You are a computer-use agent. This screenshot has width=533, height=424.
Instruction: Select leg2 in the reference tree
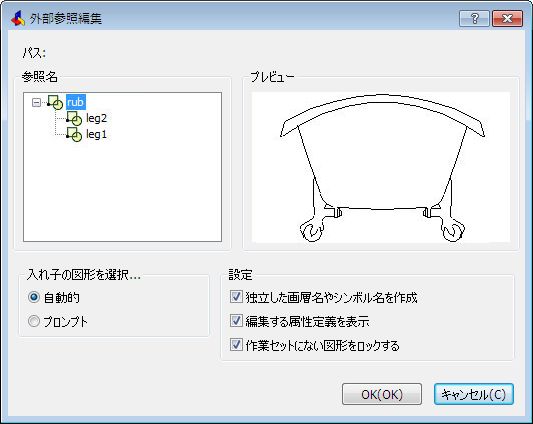[97, 118]
